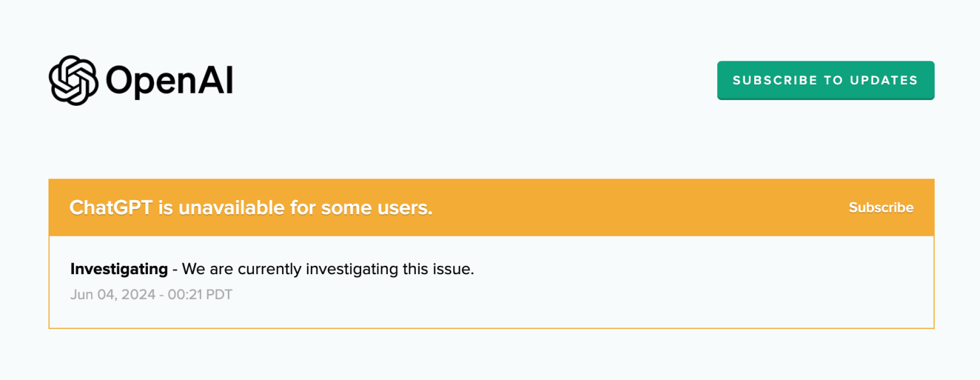Click 'Jun 04' in the gray date line
980x380 pixels.
(89, 295)
